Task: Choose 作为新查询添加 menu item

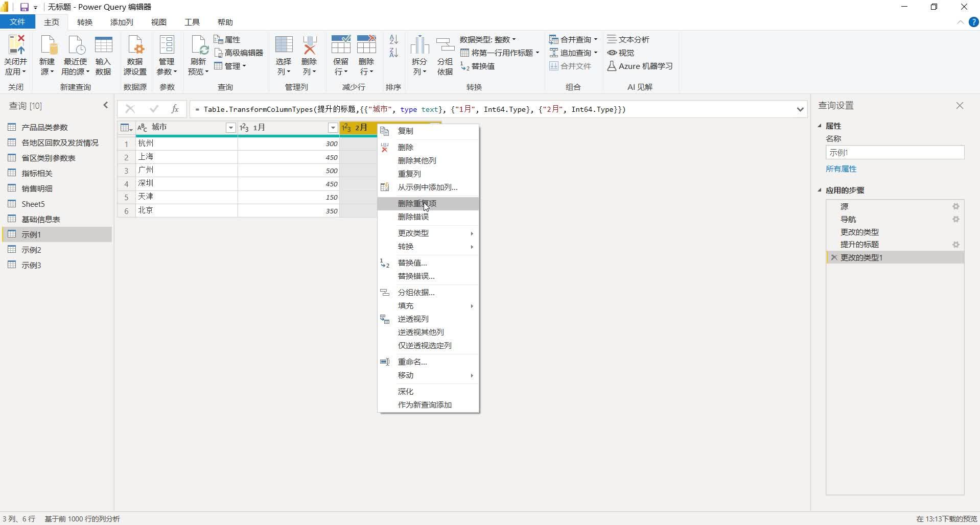Action: (x=428, y=404)
